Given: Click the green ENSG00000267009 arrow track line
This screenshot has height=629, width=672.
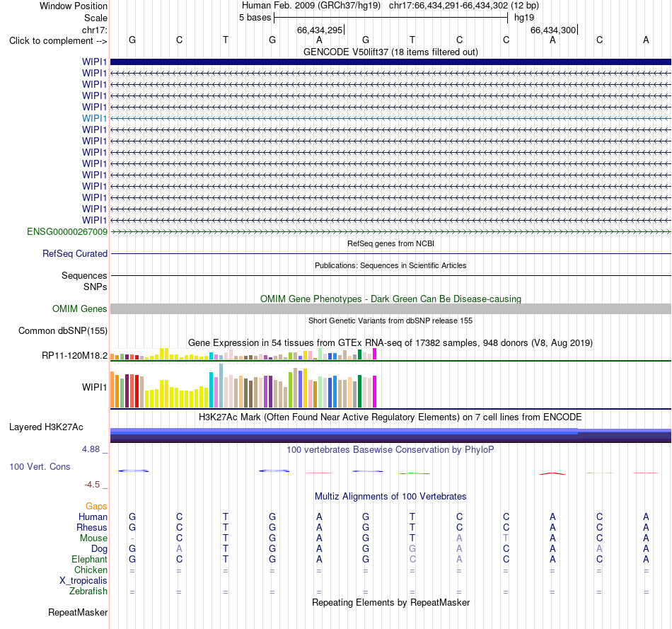Looking at the screenshot, I should click(390, 231).
